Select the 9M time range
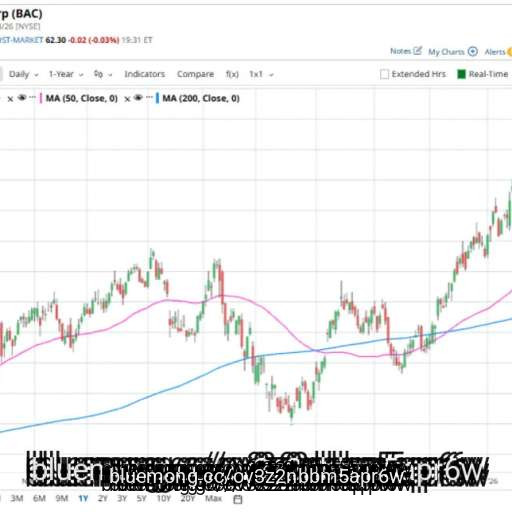The image size is (512, 512). pyautogui.click(x=62, y=498)
